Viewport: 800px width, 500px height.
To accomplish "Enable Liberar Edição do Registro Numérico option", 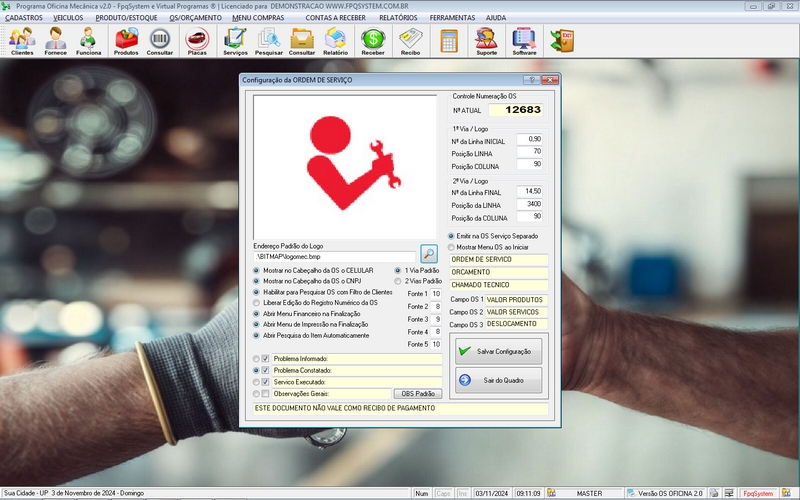I will click(257, 302).
